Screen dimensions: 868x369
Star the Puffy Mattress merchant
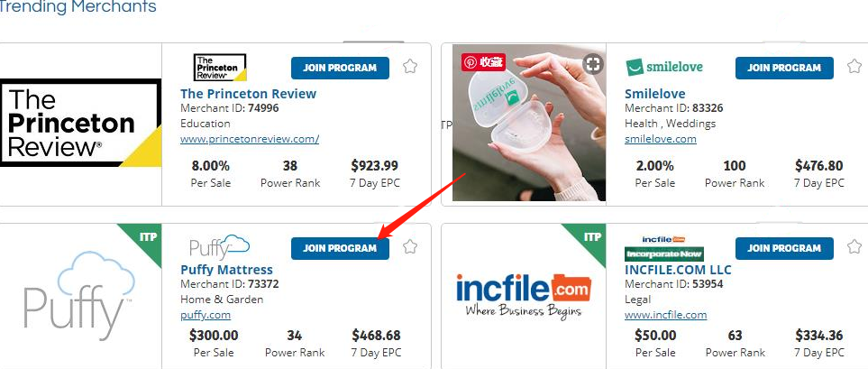(x=409, y=246)
